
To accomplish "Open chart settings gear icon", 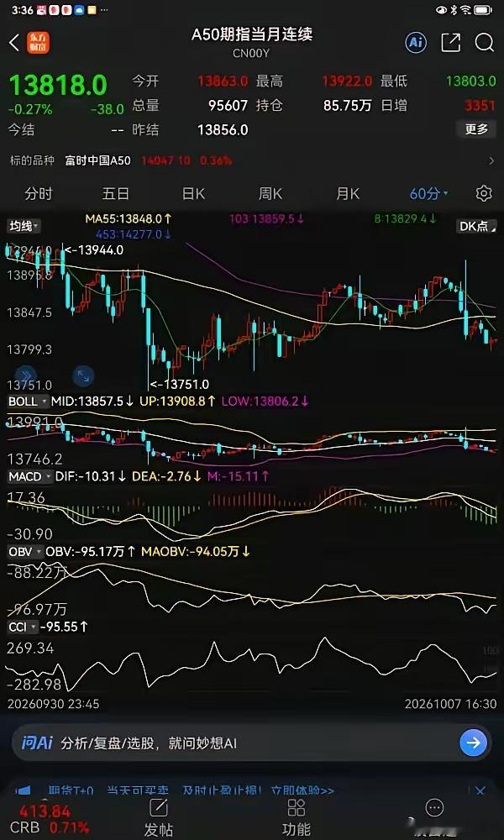I will coord(484,193).
